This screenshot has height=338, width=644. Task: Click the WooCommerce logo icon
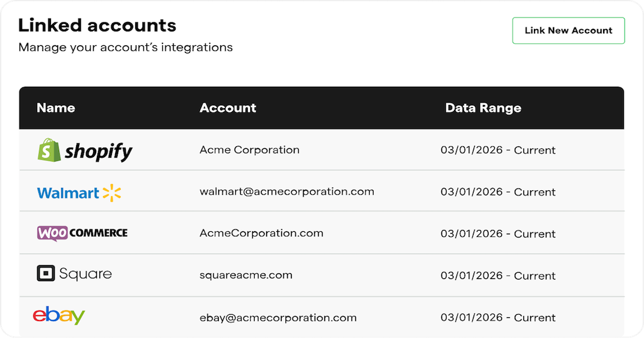point(82,233)
